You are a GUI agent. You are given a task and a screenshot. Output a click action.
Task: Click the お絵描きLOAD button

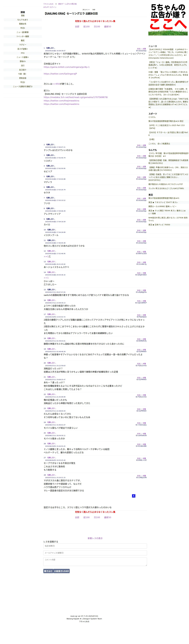tap(61, 571)
